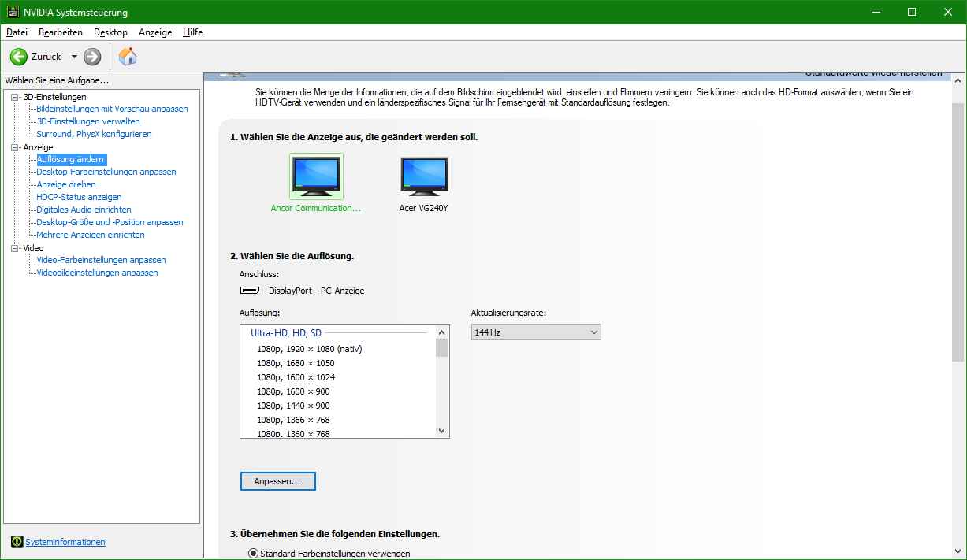This screenshot has height=560, width=967.
Task: Open 3D-Einstellungen verwalten
Action: (x=88, y=121)
